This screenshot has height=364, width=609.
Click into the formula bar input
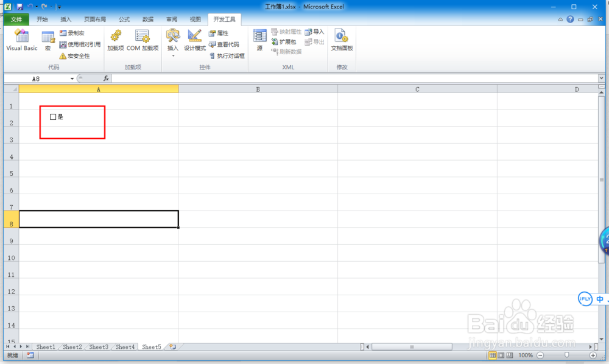pyautogui.click(x=354, y=79)
